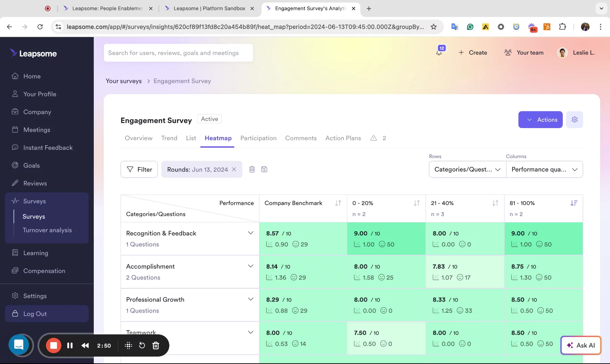Click the warning triangle icon tab
Screen dimensions: 610x364
click(373, 138)
